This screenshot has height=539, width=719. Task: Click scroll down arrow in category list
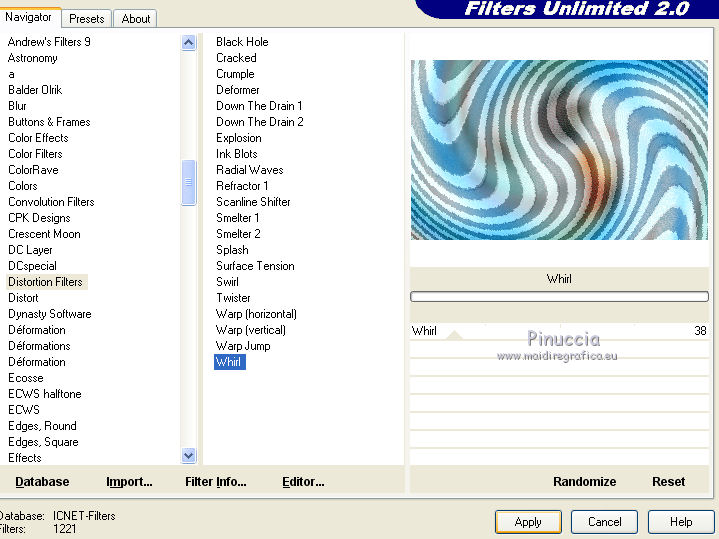click(188, 456)
